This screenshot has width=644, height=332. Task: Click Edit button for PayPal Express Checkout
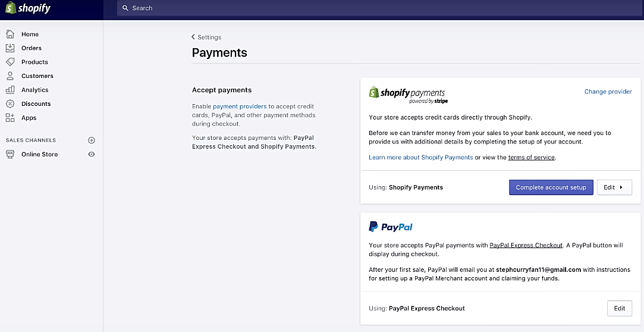pyautogui.click(x=620, y=308)
